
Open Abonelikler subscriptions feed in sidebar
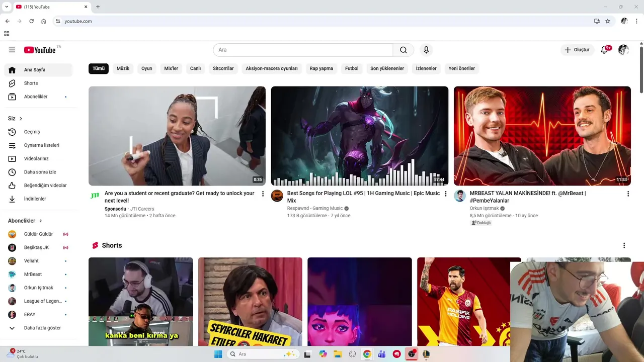(x=38, y=97)
